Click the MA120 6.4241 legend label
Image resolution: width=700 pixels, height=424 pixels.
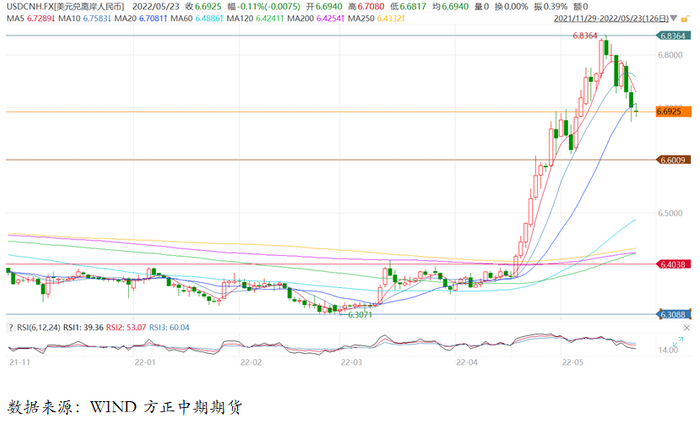(x=255, y=19)
